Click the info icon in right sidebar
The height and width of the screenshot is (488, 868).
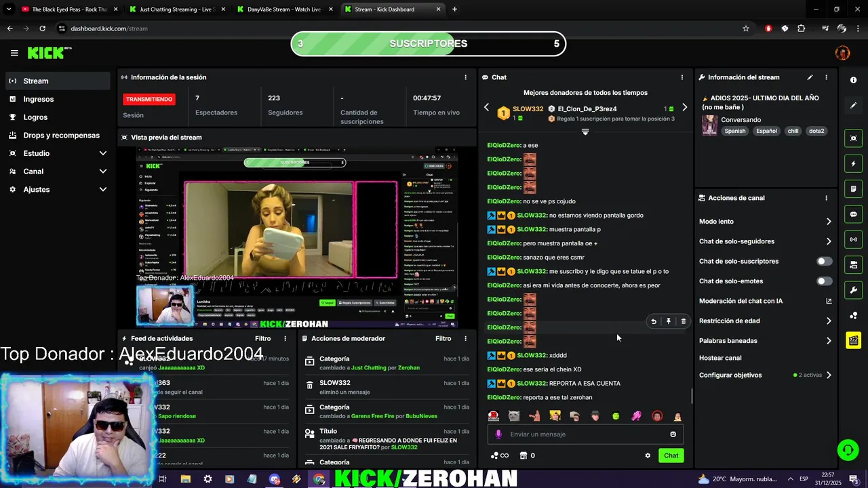853,80
